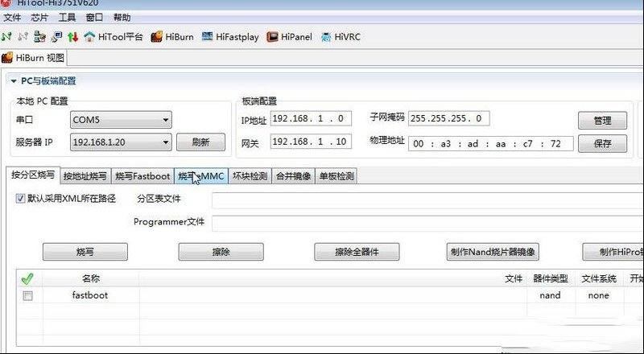Open the 服务器 IP dropdown
The width and height of the screenshot is (644, 354).
tap(121, 142)
